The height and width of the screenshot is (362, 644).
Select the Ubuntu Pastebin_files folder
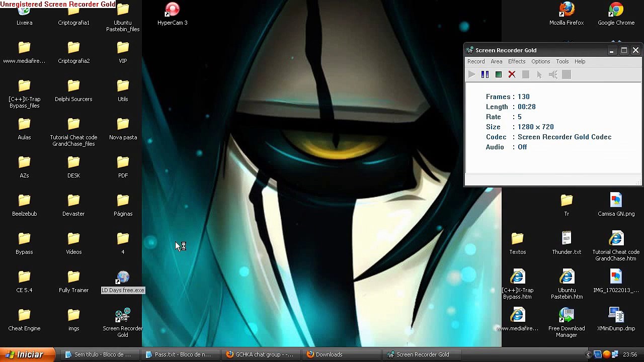[x=123, y=18]
